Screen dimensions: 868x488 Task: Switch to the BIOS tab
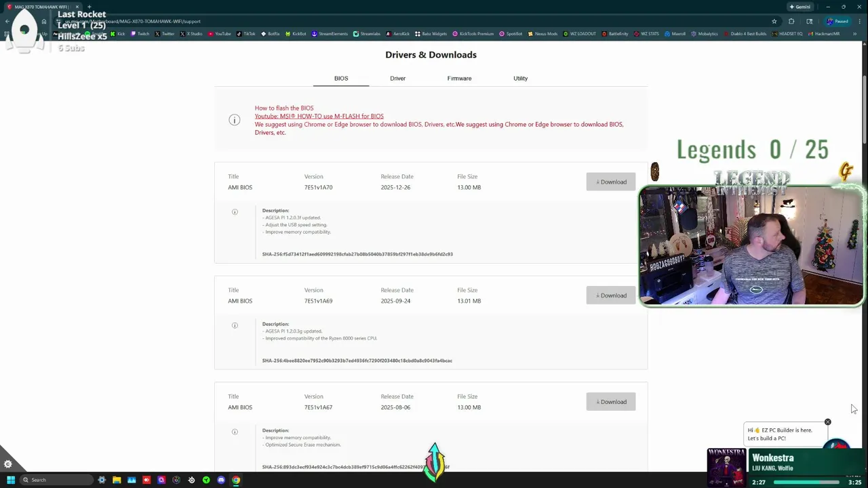[x=341, y=79]
